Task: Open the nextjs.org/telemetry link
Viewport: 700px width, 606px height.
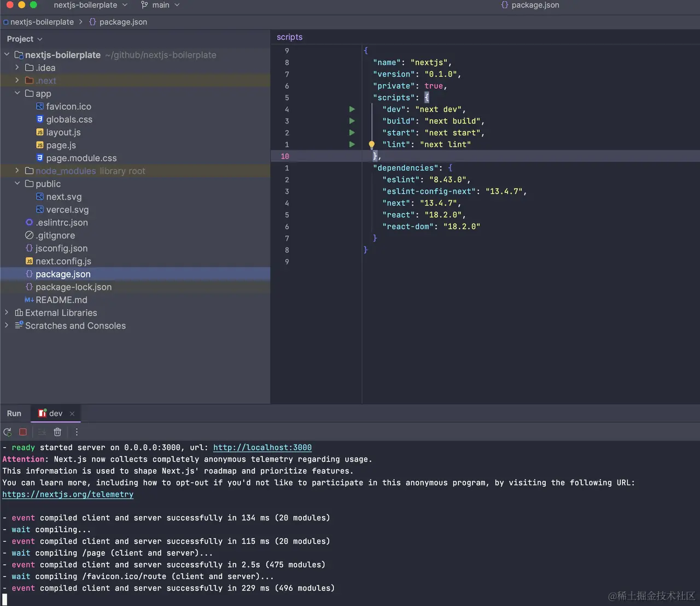Action: click(x=68, y=494)
